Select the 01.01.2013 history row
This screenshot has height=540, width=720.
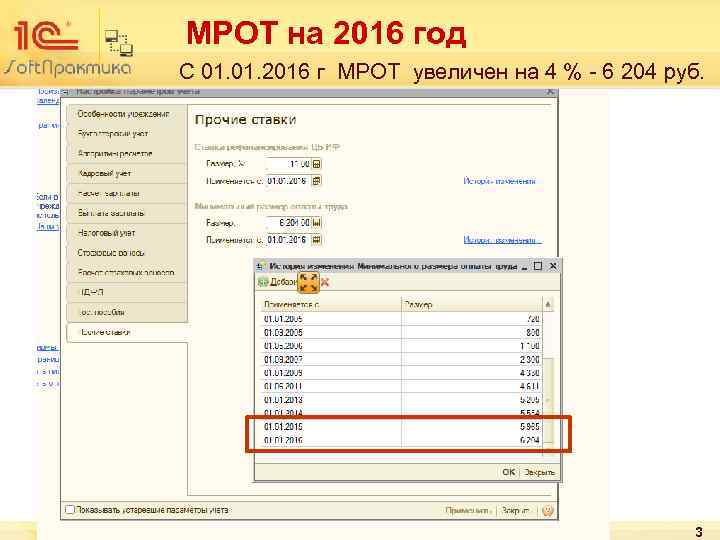(402, 400)
